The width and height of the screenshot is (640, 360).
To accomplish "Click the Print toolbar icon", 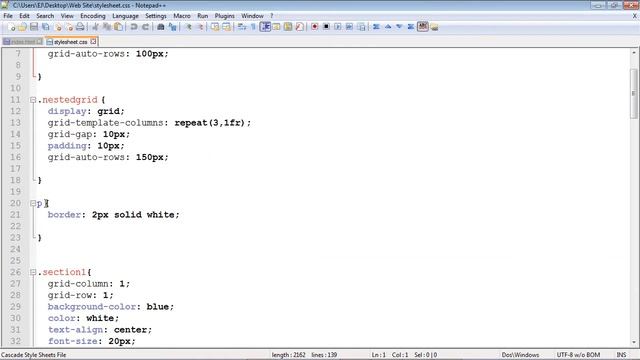I will point(80,27).
